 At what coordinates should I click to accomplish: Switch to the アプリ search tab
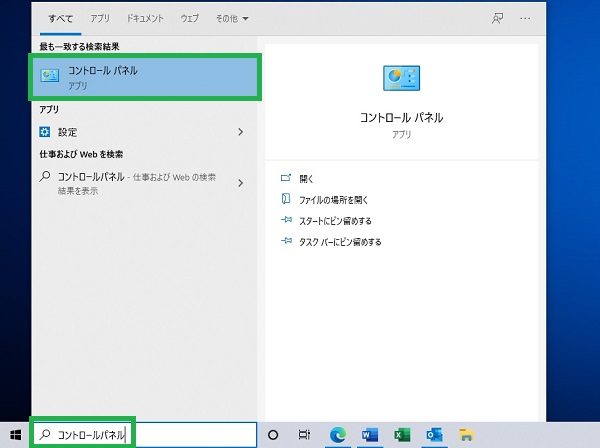(x=100, y=18)
